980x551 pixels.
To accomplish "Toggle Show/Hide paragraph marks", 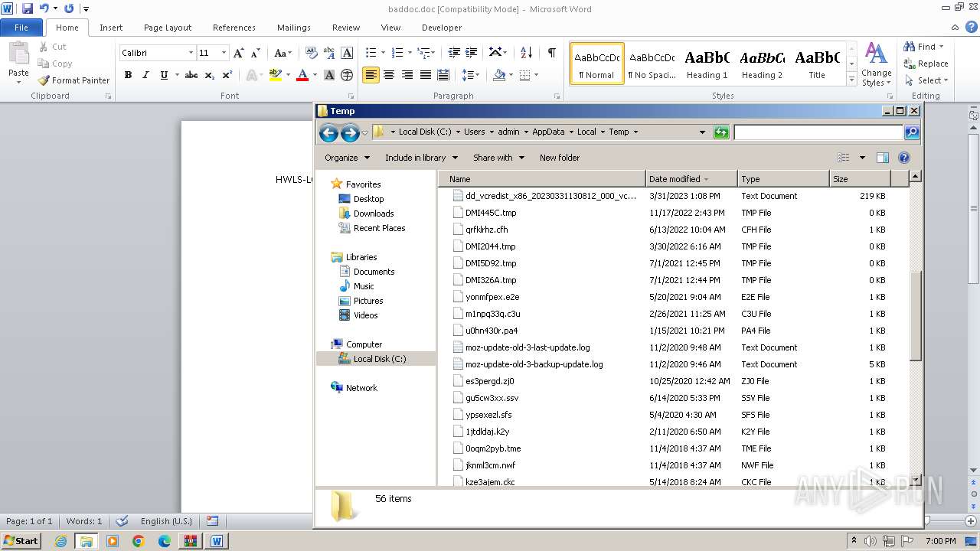I will [551, 53].
